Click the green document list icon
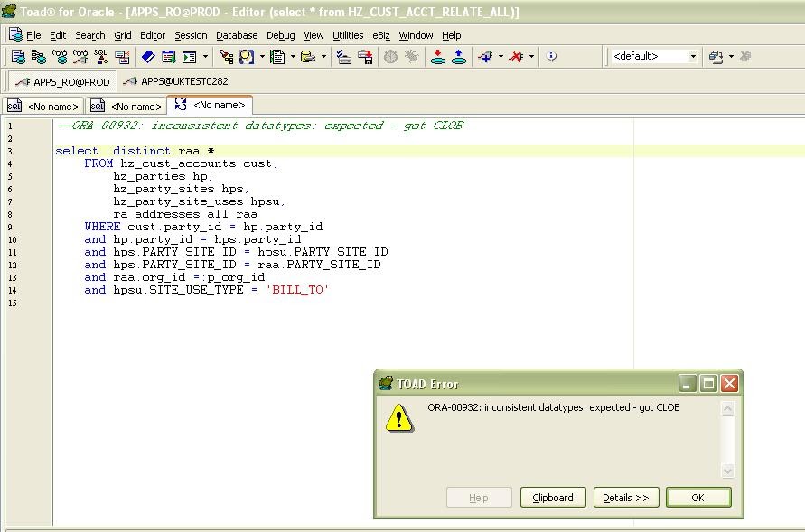 pyautogui.click(x=277, y=56)
